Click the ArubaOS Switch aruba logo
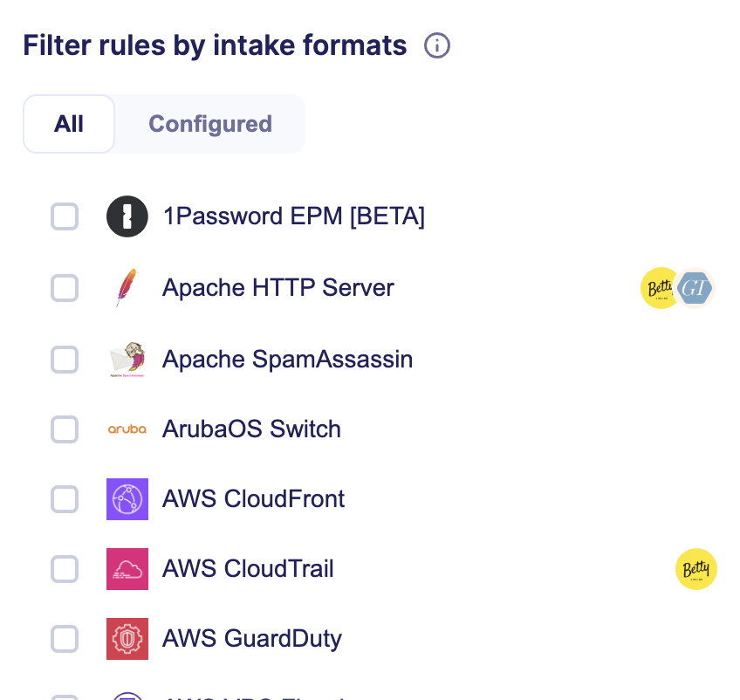 point(127,429)
